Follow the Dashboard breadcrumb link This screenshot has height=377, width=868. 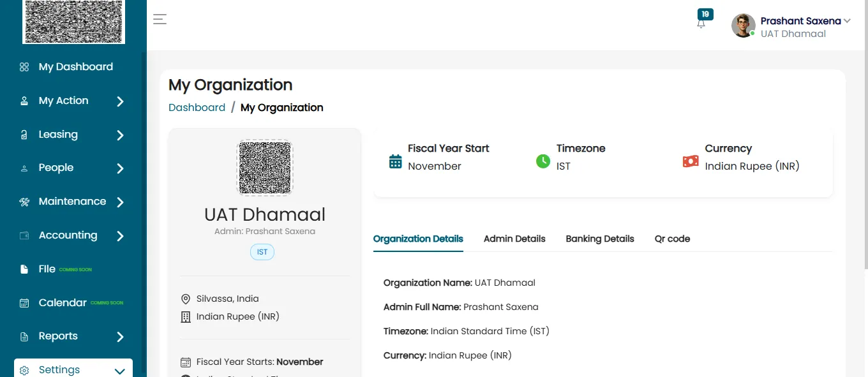point(197,107)
